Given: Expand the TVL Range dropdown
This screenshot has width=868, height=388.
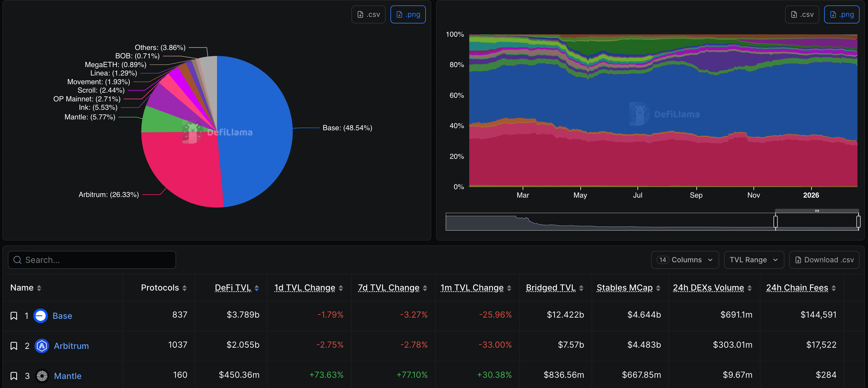Looking at the screenshot, I should [x=753, y=260].
